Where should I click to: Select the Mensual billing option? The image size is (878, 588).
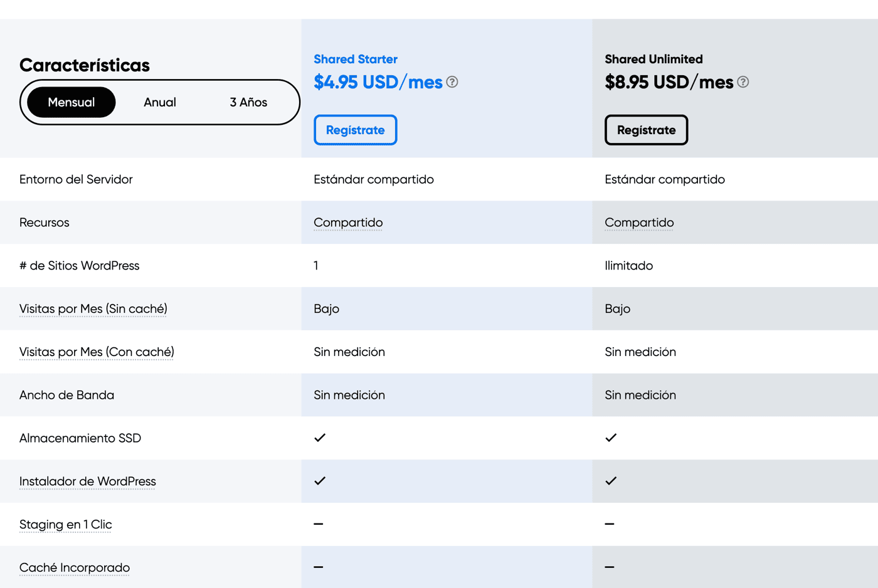tap(71, 102)
